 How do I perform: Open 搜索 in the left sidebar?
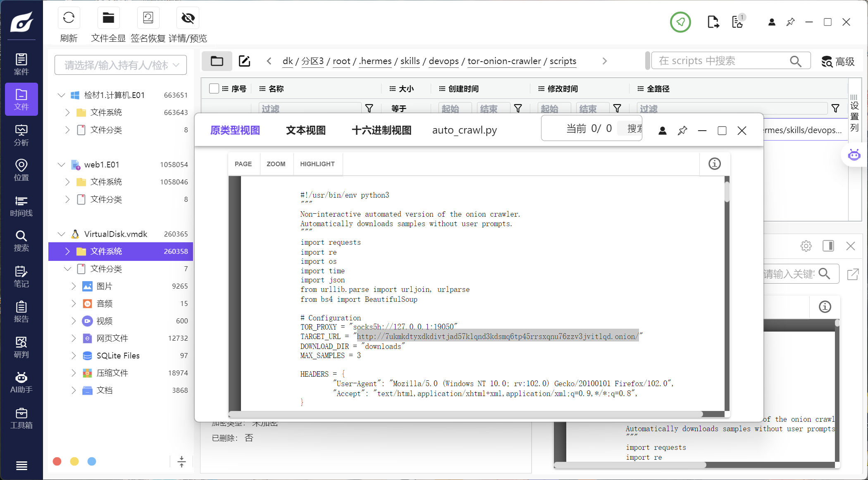pyautogui.click(x=21, y=241)
